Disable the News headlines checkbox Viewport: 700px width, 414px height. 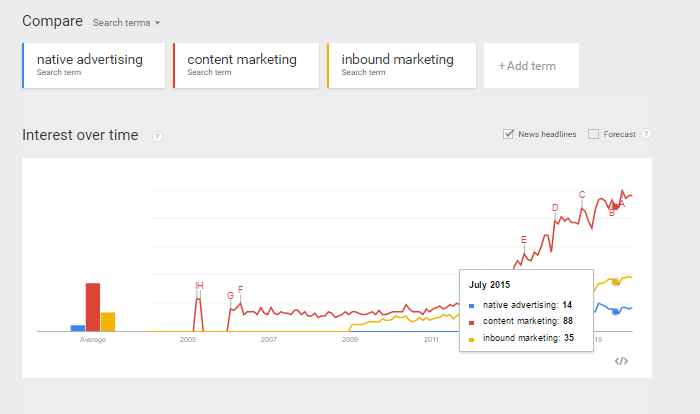[x=509, y=134]
